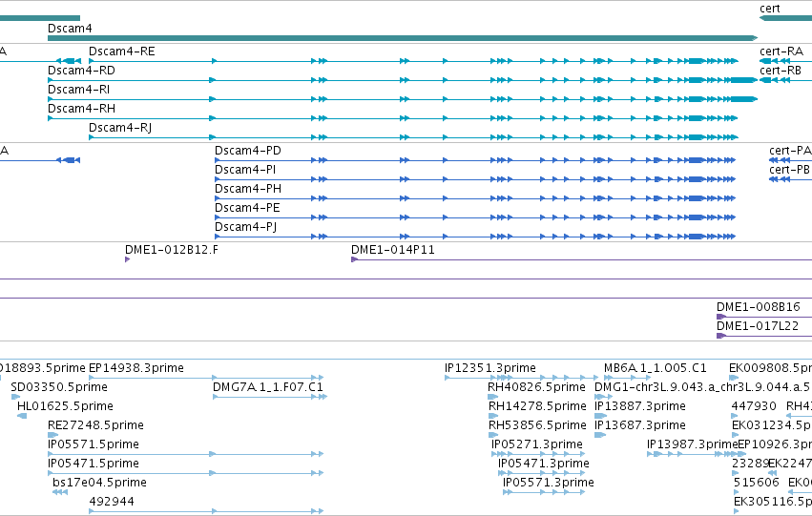Select the cert-PB protein label
The image size is (812, 516).
pyautogui.click(x=789, y=170)
